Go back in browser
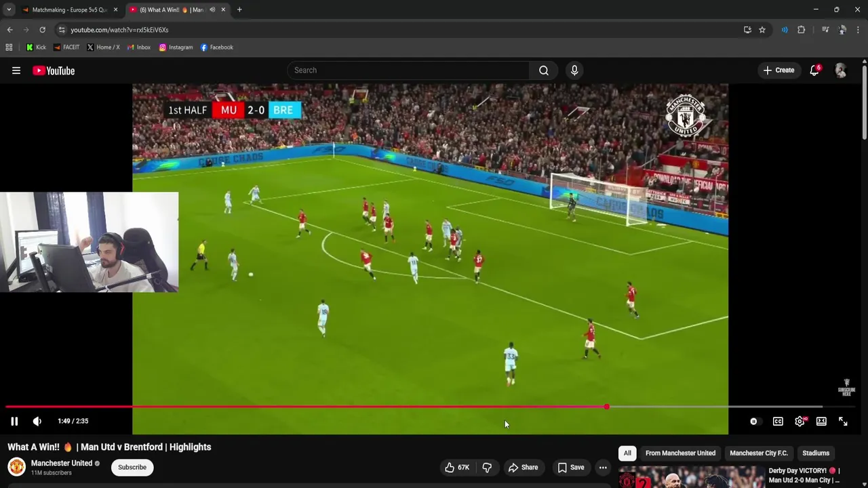 [9, 30]
